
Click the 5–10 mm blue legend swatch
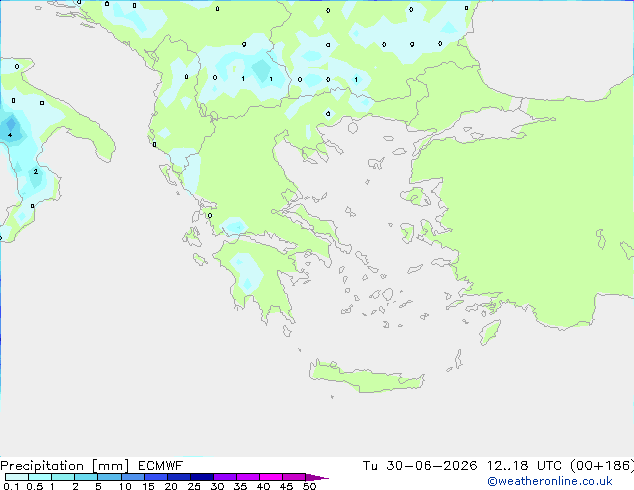109,477
